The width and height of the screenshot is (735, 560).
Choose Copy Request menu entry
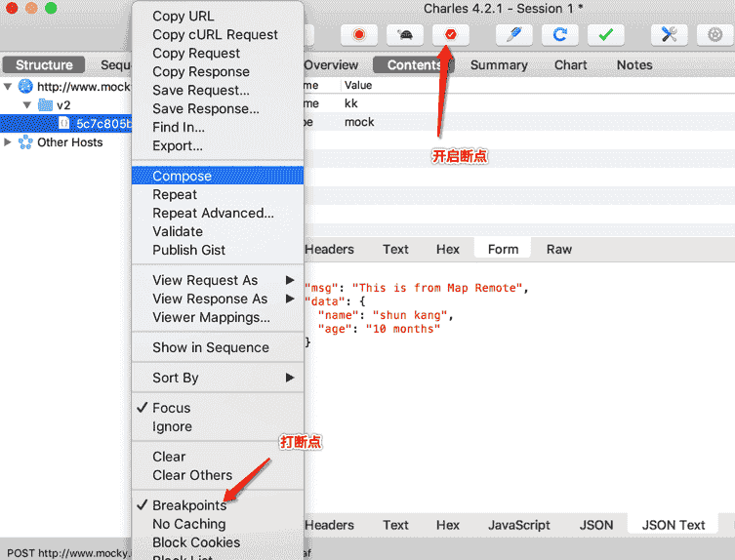click(x=218, y=54)
